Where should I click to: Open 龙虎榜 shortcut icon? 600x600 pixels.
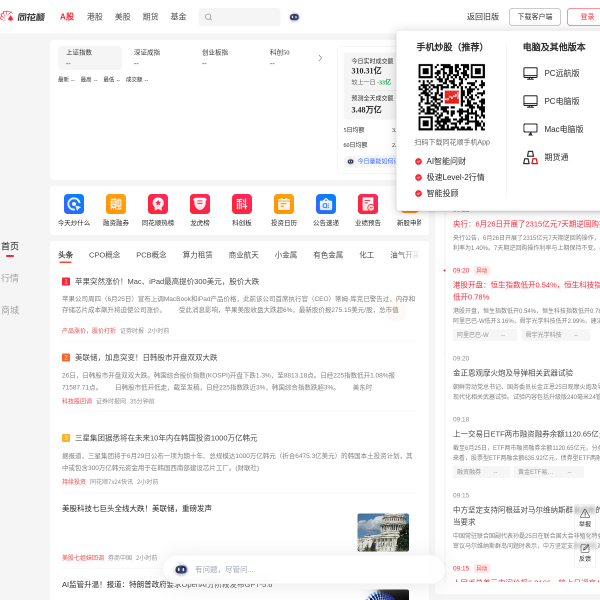coord(200,204)
